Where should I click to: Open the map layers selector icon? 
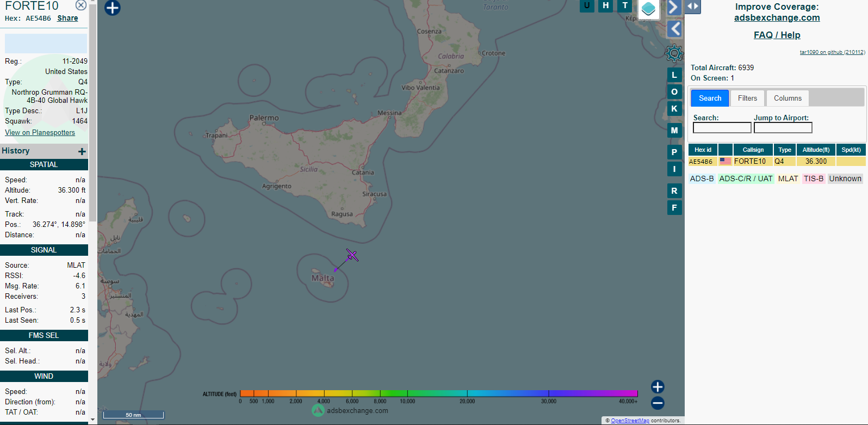648,9
